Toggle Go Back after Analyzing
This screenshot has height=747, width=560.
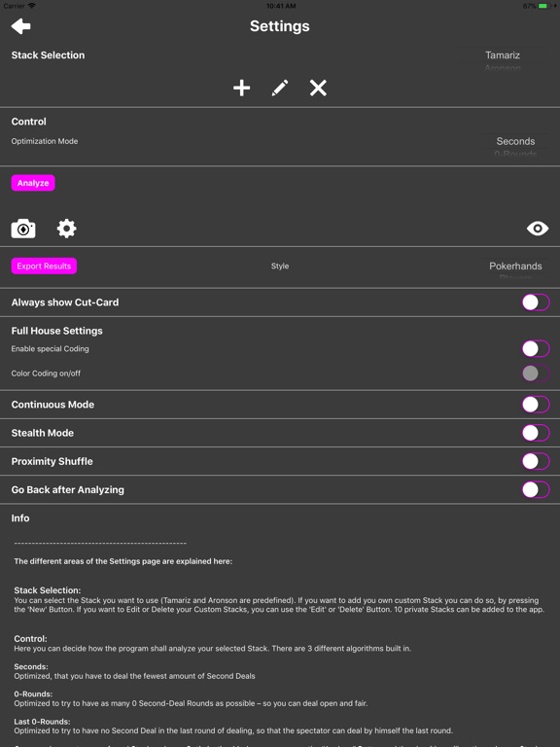pos(536,490)
